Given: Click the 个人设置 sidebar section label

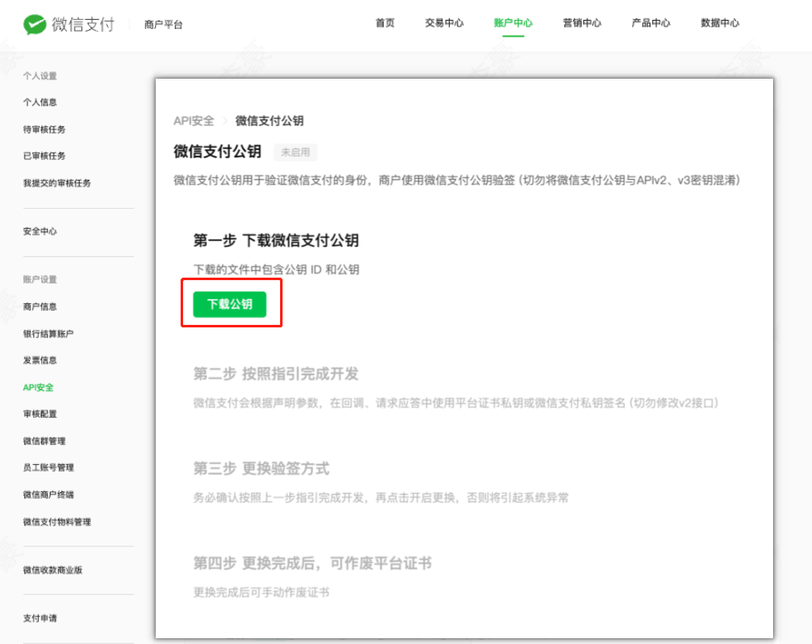Looking at the screenshot, I should (40, 75).
